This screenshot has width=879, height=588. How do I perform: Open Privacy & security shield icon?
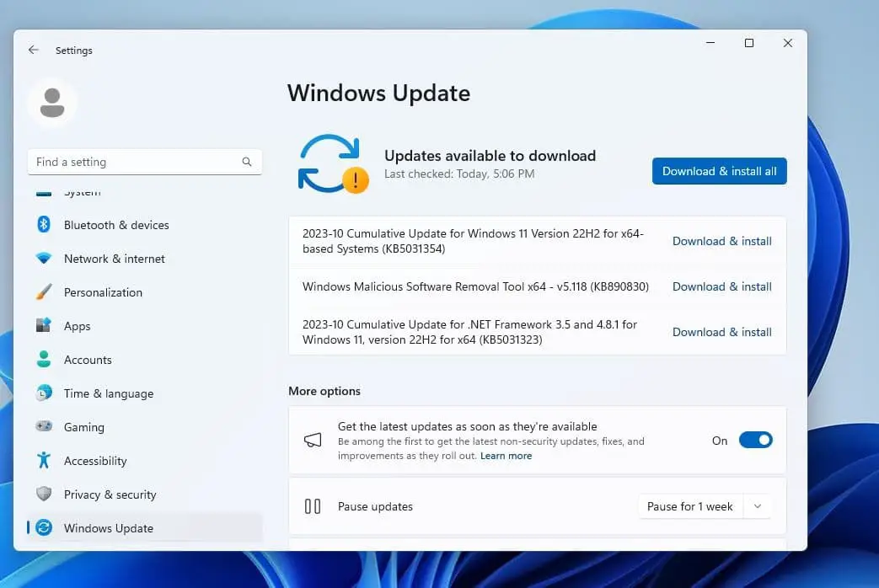tap(44, 494)
